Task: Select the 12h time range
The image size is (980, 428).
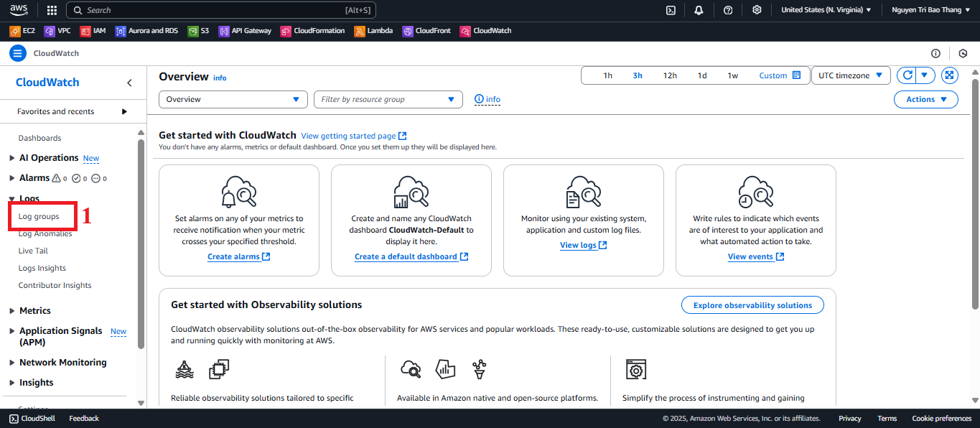Action: click(670, 75)
